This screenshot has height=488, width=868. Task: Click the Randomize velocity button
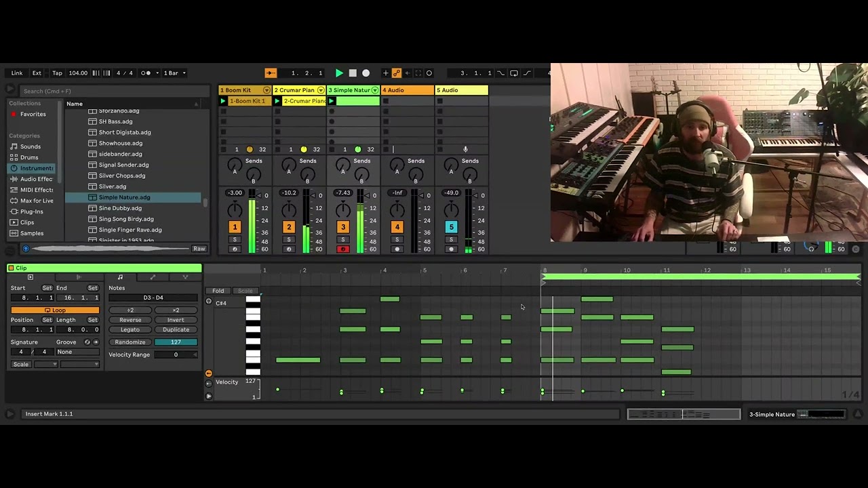point(130,342)
